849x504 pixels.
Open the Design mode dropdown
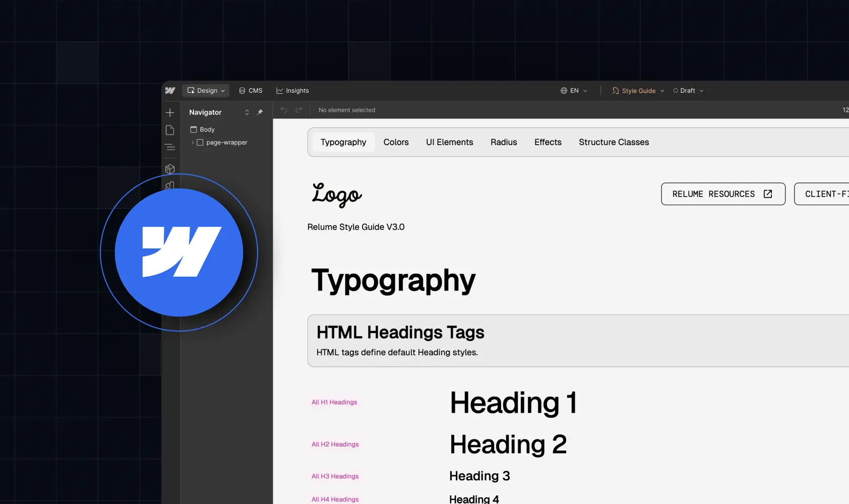point(206,91)
